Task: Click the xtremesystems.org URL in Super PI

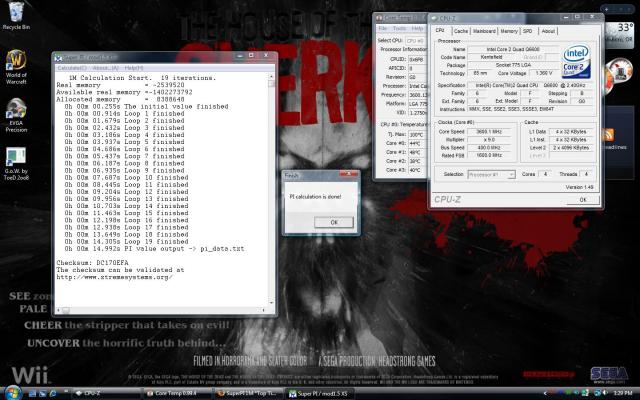Action: (x=115, y=277)
